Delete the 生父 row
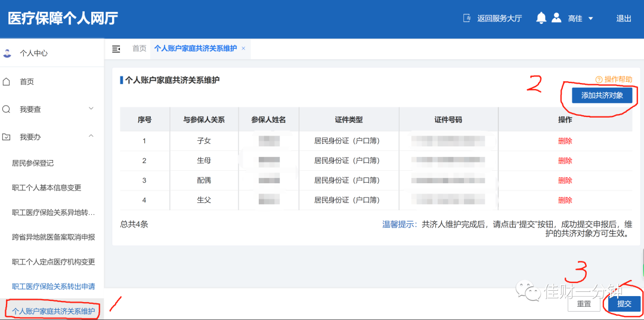Image resolution: width=644 pixels, height=320 pixels. click(x=565, y=201)
